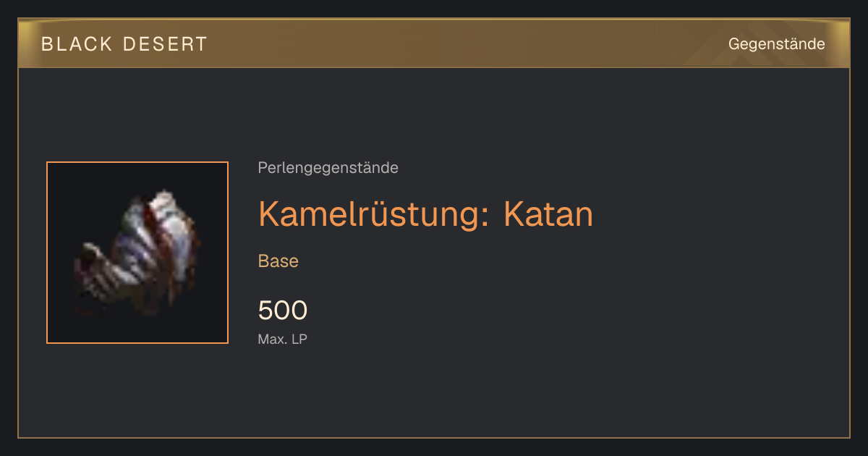Click the Kamelrüstung: Katan item title
868x456 pixels.
pos(425,214)
